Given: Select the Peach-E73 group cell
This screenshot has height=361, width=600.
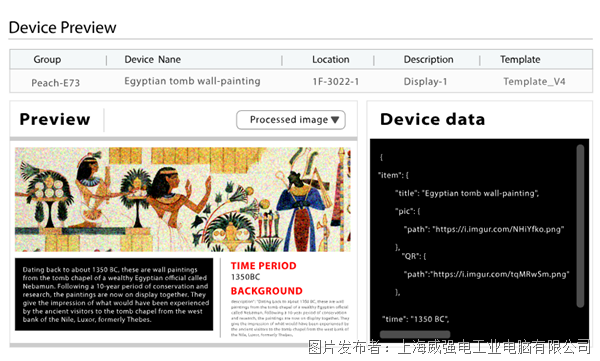Looking at the screenshot, I should click(x=55, y=83).
